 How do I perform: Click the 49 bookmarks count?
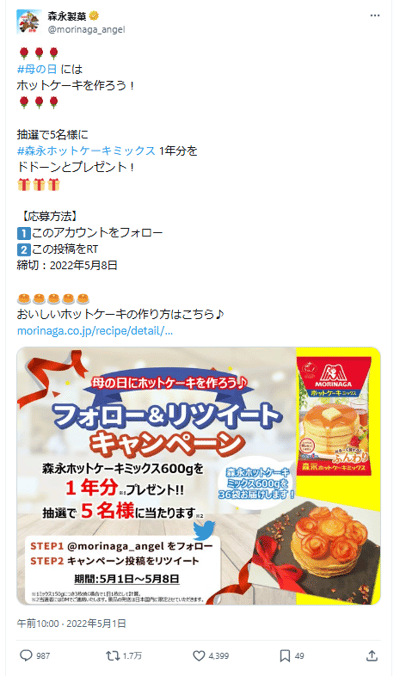pos(299,656)
